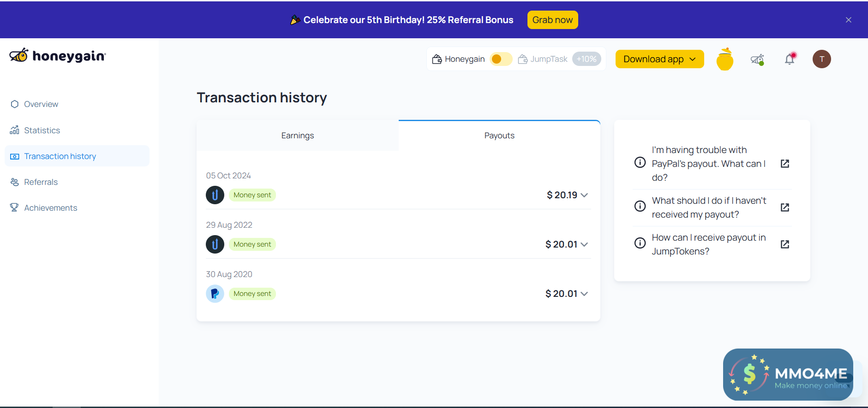Image resolution: width=868 pixels, height=408 pixels.
Task: Toggle the Honeygain/JumpTask switch
Action: point(501,59)
